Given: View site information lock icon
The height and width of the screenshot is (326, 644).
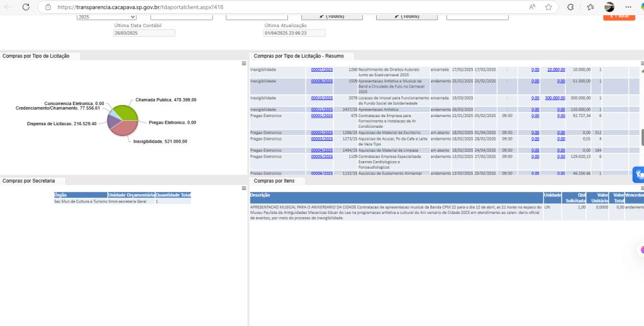Looking at the screenshot, I should point(48,7).
